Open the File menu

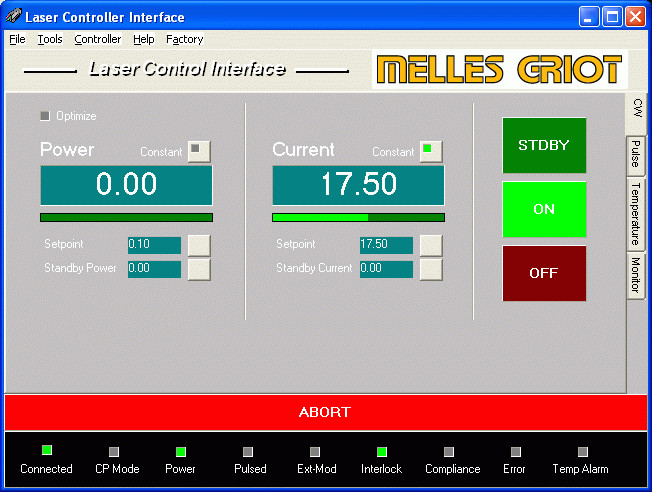17,39
